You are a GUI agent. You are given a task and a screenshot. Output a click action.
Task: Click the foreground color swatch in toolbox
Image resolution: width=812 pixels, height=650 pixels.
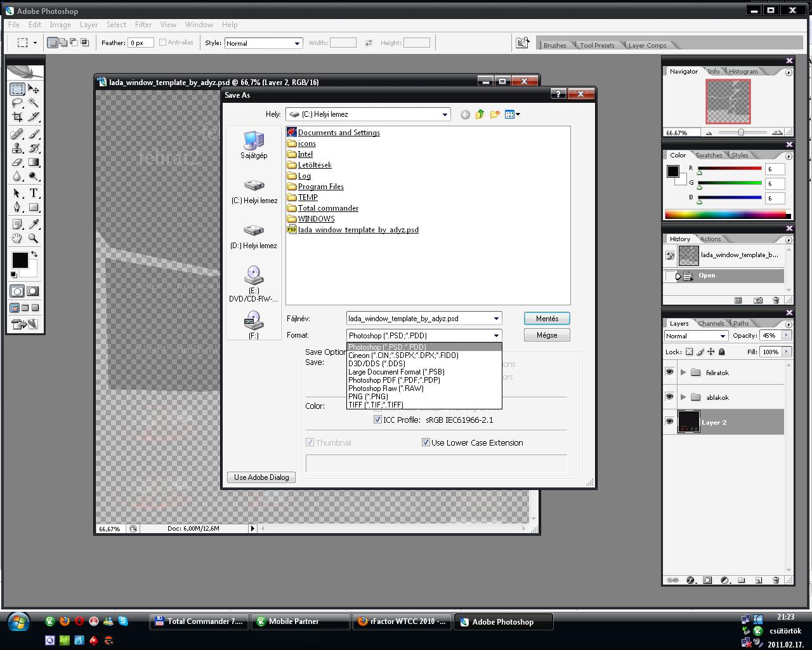pos(20,260)
